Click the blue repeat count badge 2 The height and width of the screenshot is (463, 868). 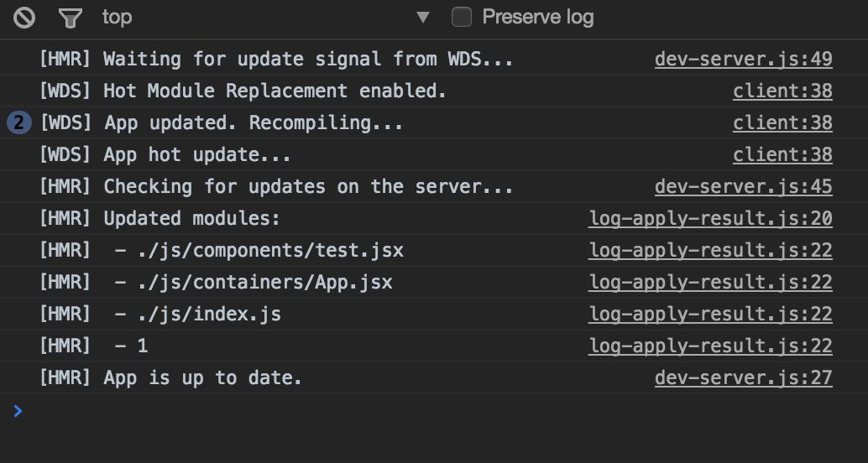[19, 122]
